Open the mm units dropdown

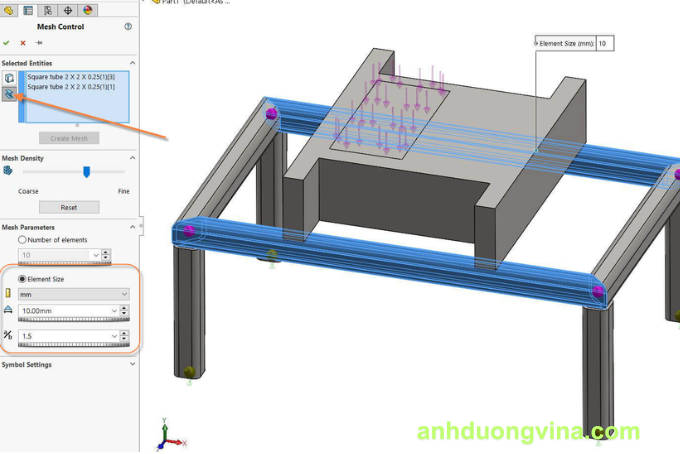(x=124, y=294)
